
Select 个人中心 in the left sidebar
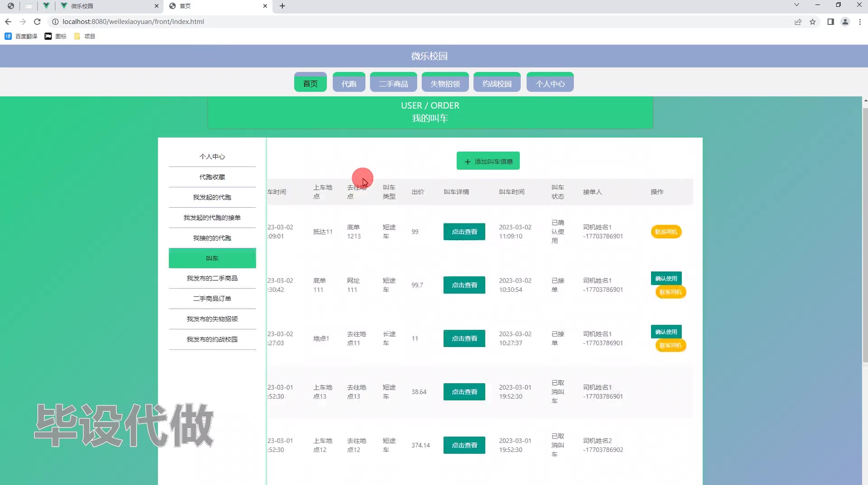(212, 157)
